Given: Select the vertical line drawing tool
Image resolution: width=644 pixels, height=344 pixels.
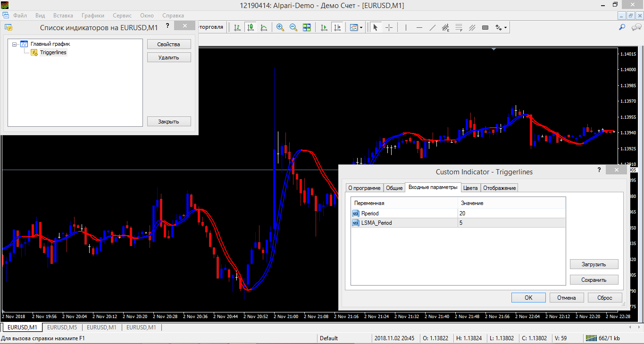Looking at the screenshot, I should click(x=406, y=27).
